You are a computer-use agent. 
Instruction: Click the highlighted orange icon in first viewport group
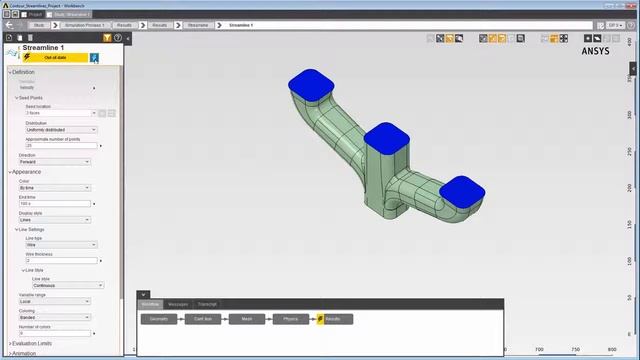(x=449, y=38)
